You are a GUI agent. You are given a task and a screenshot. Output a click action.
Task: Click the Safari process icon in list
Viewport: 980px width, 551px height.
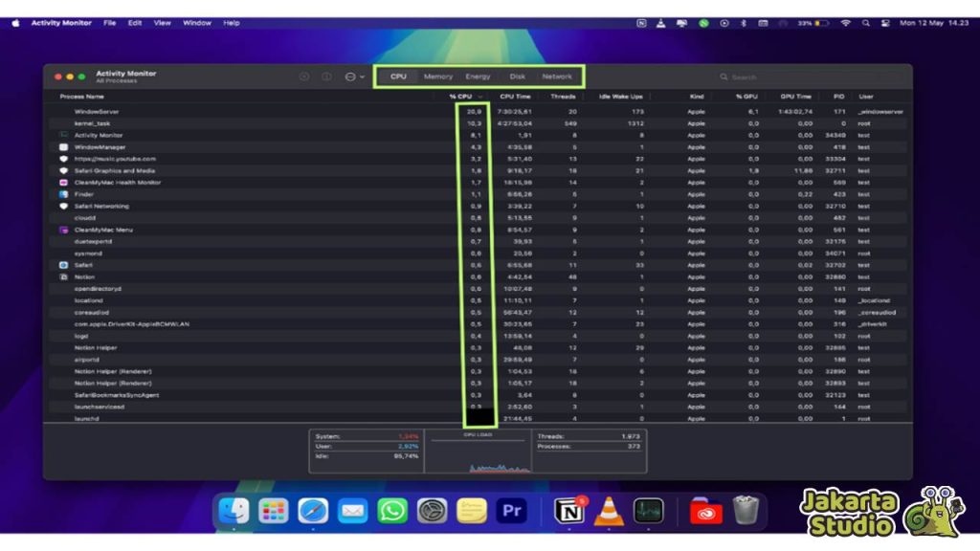coord(63,265)
